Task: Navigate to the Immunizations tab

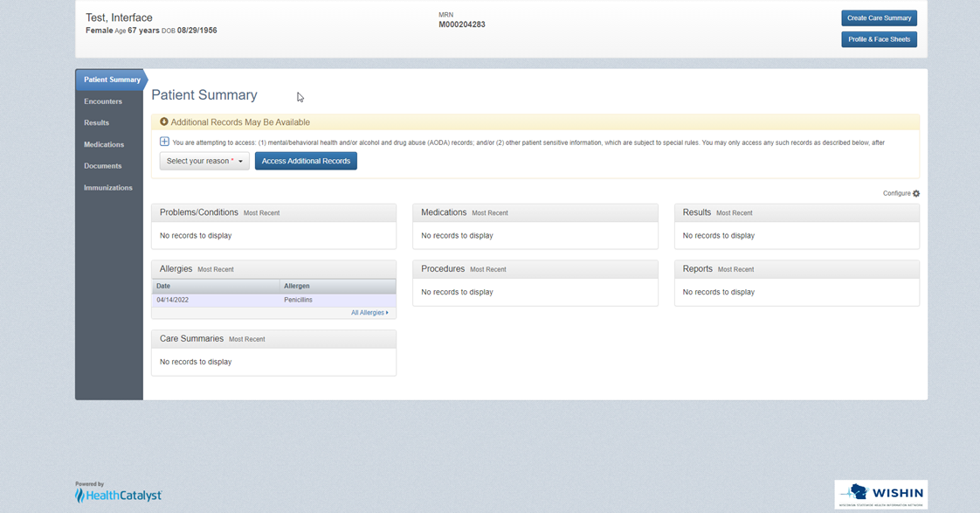Action: point(108,188)
